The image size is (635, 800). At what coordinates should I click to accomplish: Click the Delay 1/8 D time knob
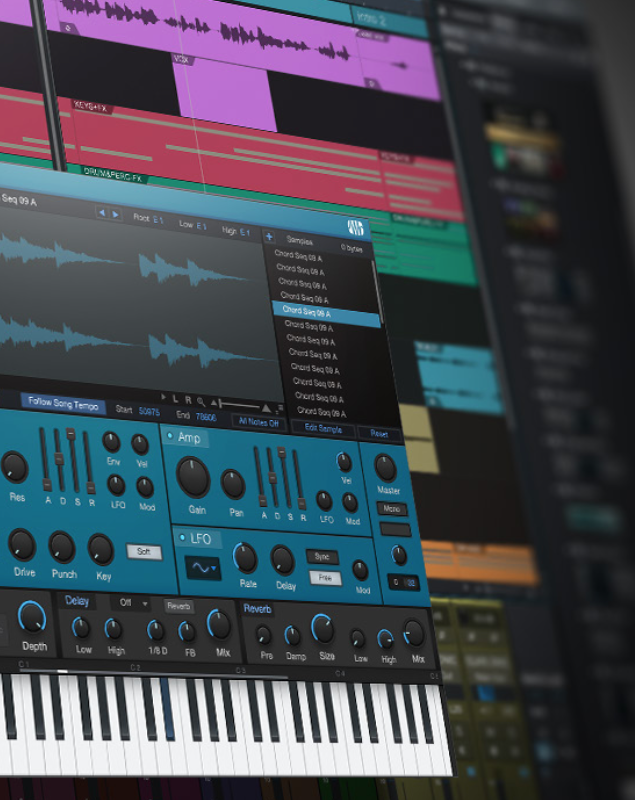click(x=156, y=631)
